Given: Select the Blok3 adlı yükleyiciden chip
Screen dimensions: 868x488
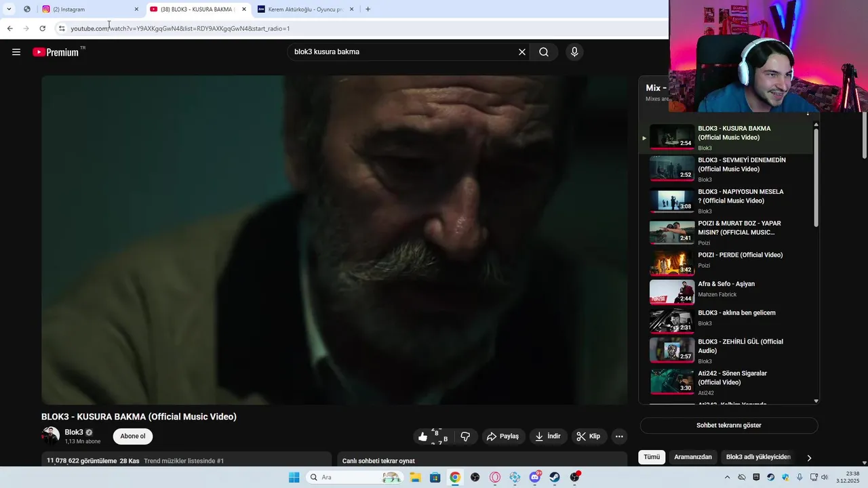Looking at the screenshot, I should [x=758, y=457].
